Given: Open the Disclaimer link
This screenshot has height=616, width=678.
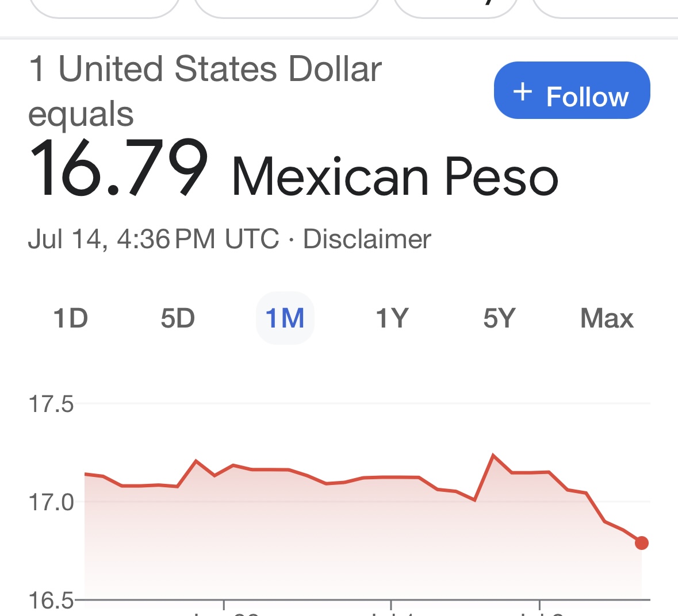Looking at the screenshot, I should (x=367, y=239).
